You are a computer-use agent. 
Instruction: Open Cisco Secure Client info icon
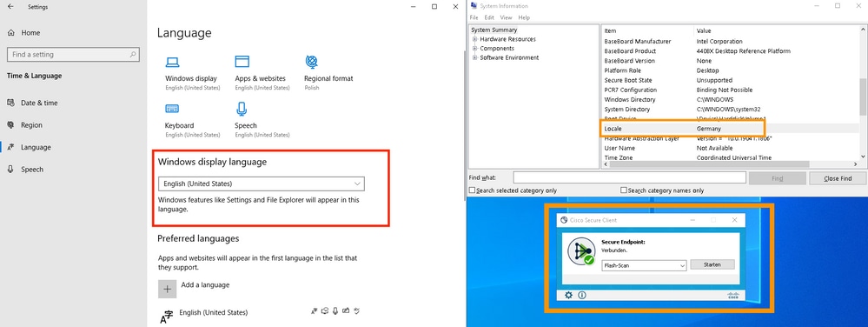tap(582, 296)
